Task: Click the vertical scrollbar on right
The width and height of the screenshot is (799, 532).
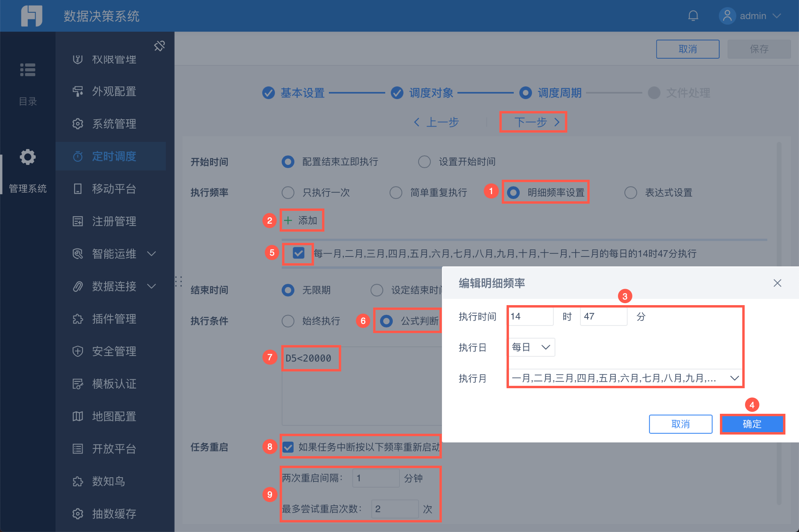Action: point(779,200)
